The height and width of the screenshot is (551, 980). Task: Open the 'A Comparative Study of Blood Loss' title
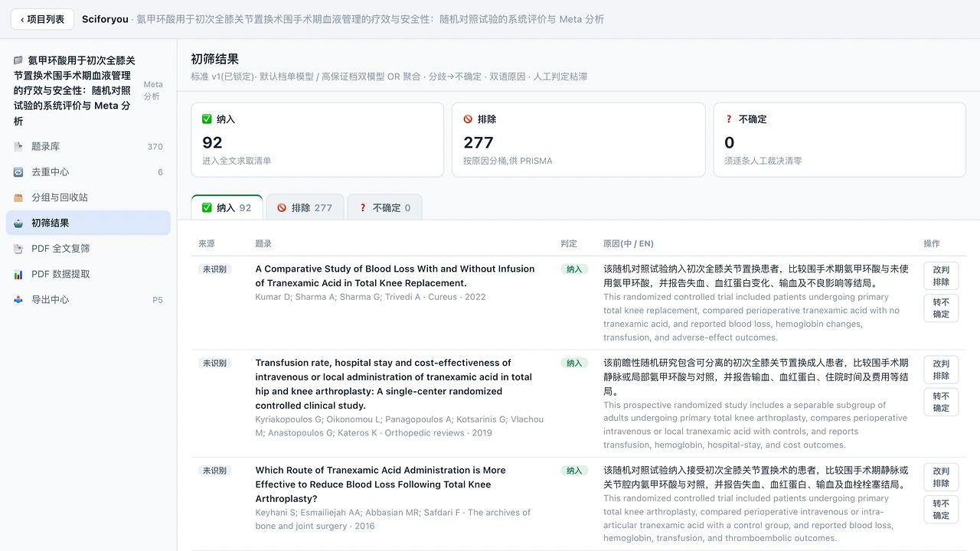[395, 275]
